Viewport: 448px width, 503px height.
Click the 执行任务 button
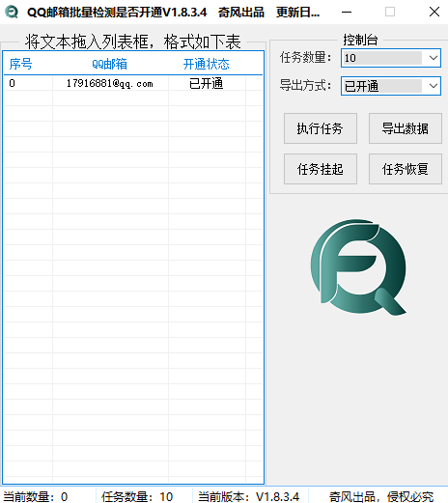pyautogui.click(x=321, y=128)
